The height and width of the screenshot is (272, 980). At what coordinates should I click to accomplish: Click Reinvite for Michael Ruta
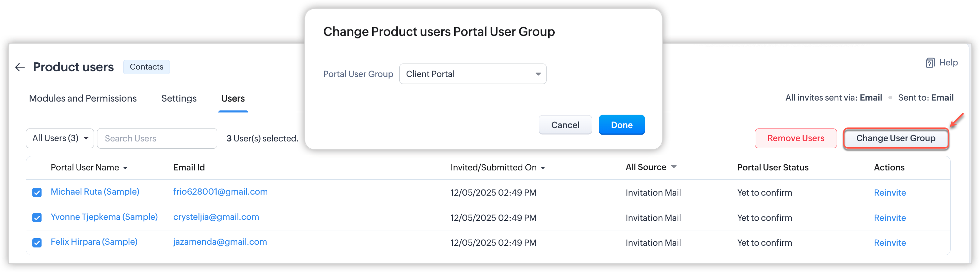[889, 193]
